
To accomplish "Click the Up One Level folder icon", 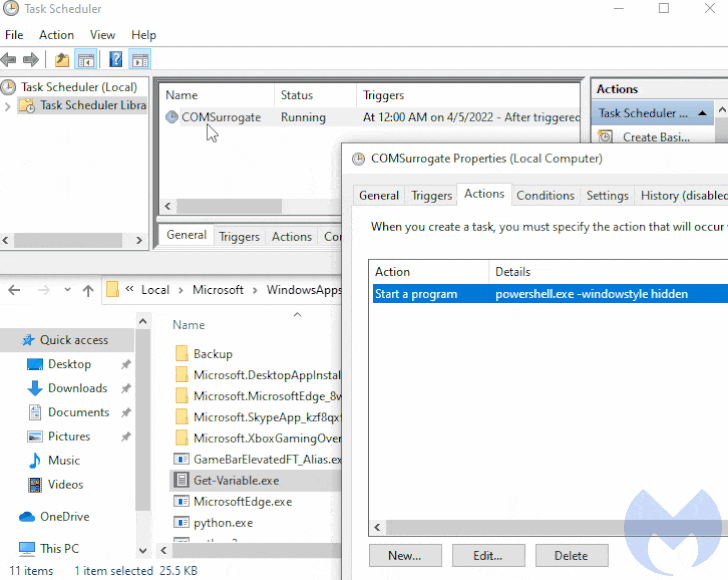I will [62, 60].
